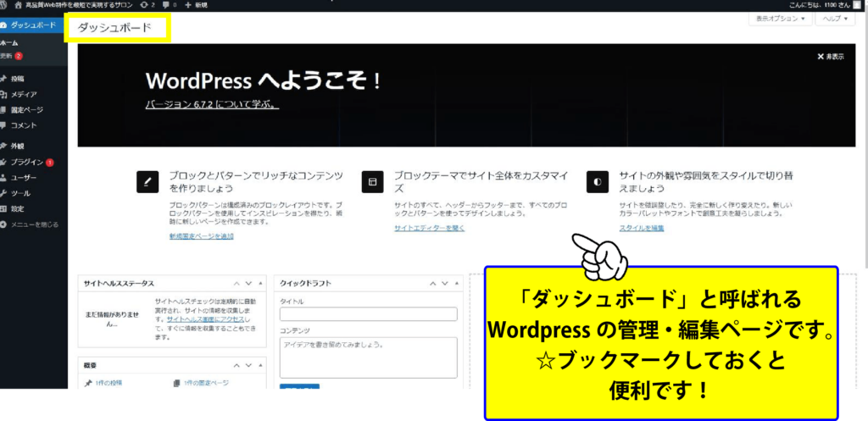Move サイトヘルスステータス widget up

pos(237,283)
